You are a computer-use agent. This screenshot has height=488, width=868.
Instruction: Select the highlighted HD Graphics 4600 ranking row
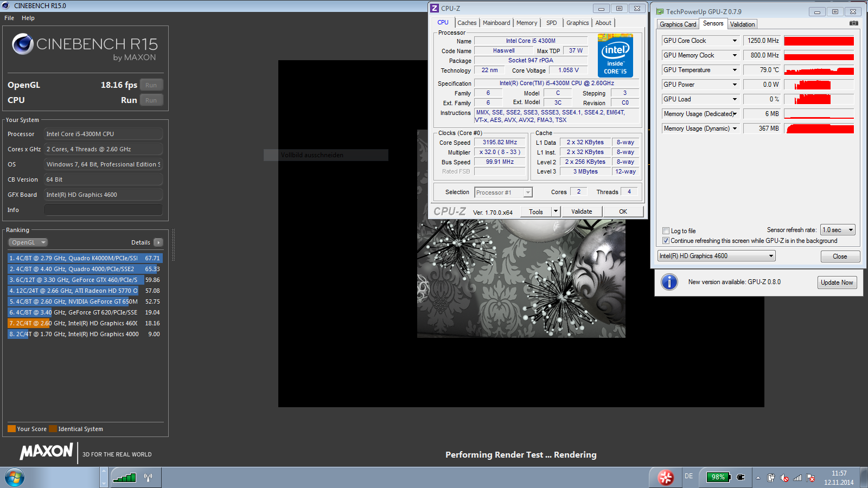click(x=85, y=323)
